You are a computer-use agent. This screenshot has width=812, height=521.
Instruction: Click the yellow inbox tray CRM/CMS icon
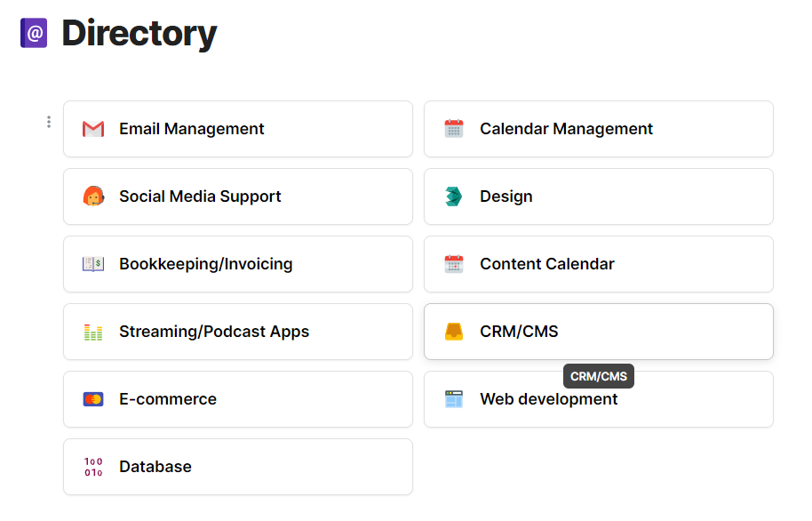pyautogui.click(x=454, y=332)
